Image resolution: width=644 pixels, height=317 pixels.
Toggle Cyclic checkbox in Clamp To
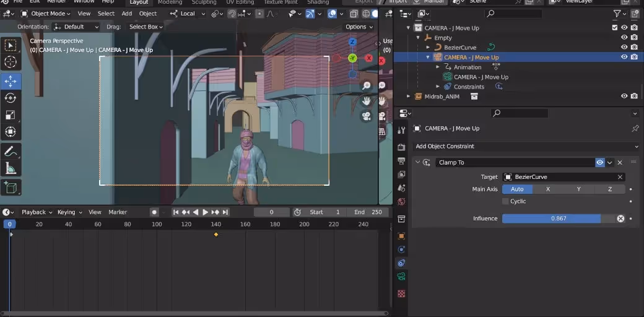(505, 201)
